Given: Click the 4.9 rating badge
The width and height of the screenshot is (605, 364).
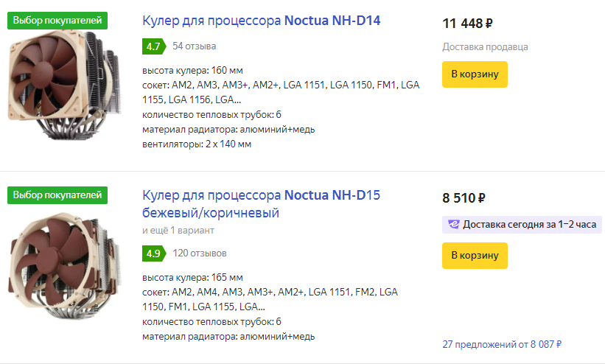Looking at the screenshot, I should [154, 253].
